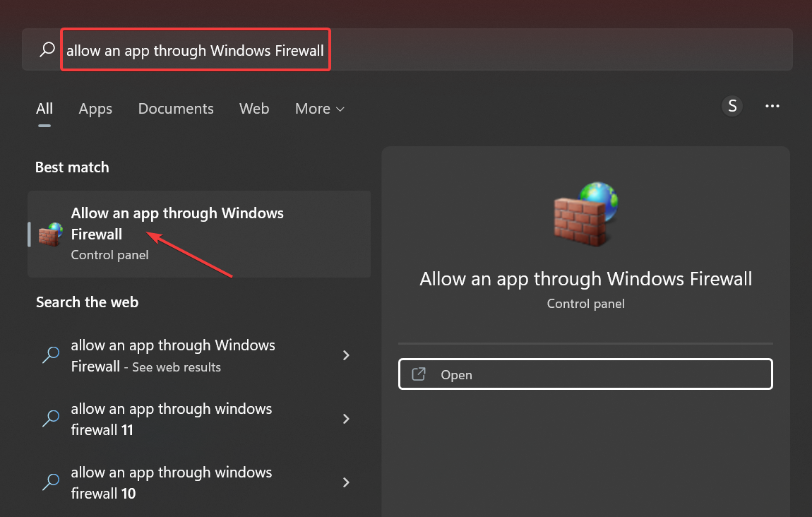Switch to the Apps tab
812x517 pixels.
click(x=95, y=109)
